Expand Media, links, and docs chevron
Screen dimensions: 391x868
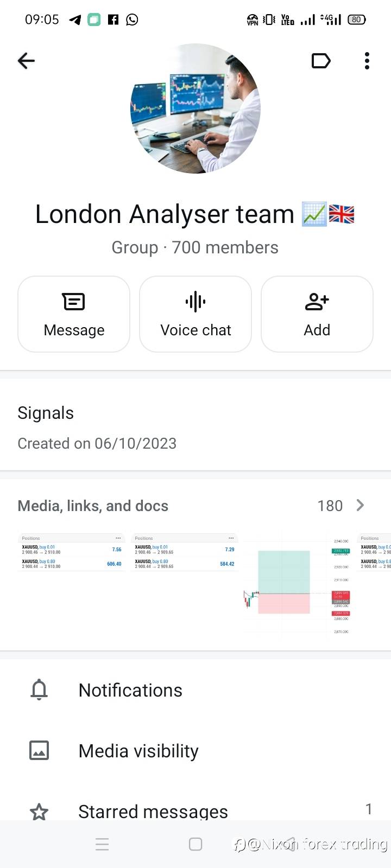click(x=360, y=506)
